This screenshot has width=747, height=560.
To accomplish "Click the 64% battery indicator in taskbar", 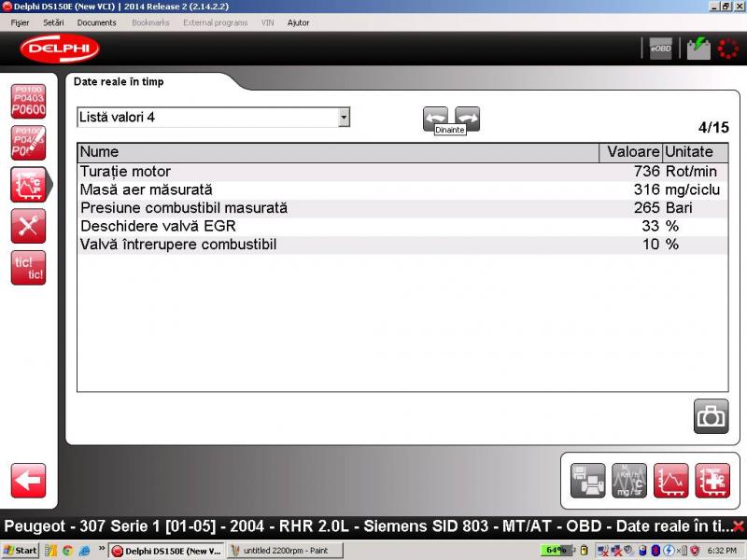I will click(x=556, y=550).
